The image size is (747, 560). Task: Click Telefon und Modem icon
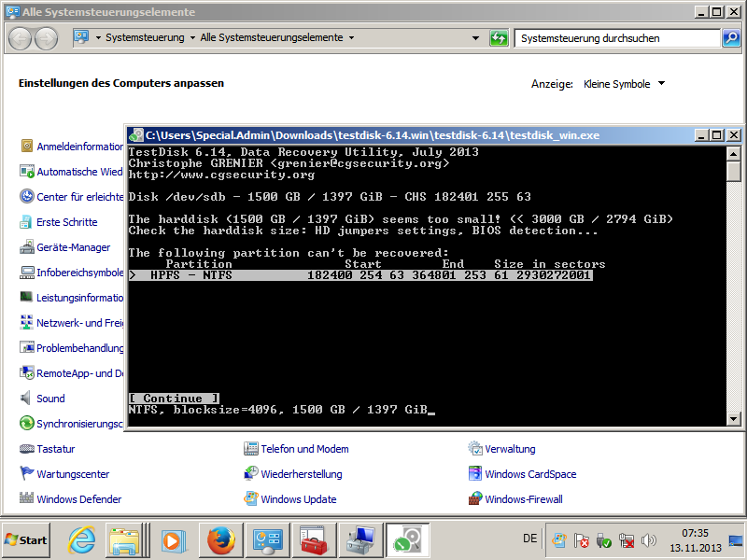coord(250,448)
